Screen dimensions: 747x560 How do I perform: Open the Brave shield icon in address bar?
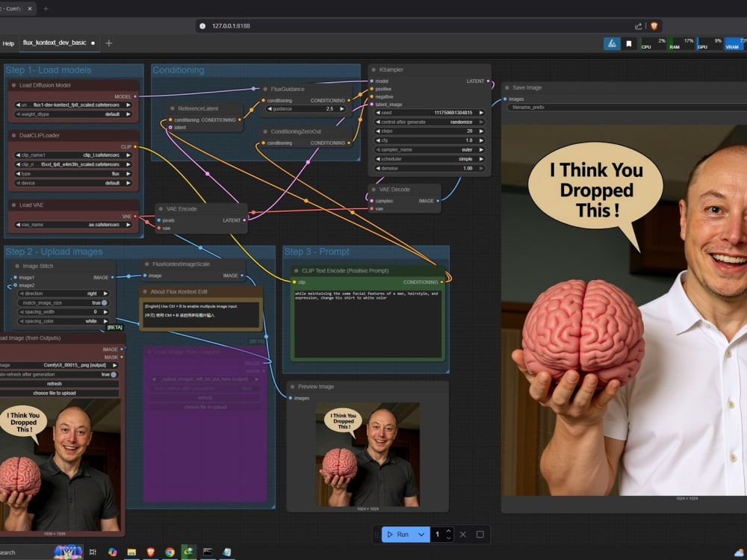point(654,26)
